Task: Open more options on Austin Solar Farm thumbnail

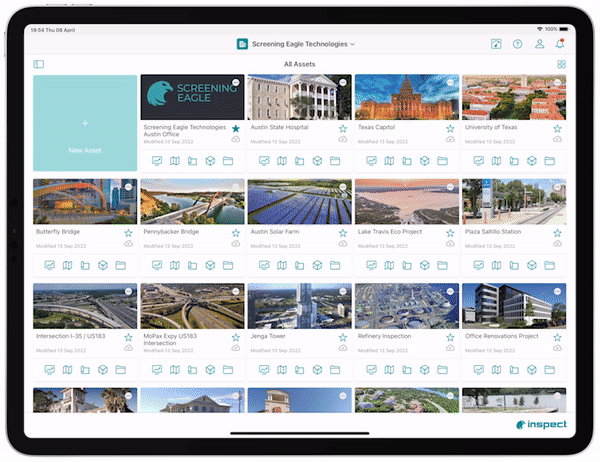Action: click(x=343, y=187)
